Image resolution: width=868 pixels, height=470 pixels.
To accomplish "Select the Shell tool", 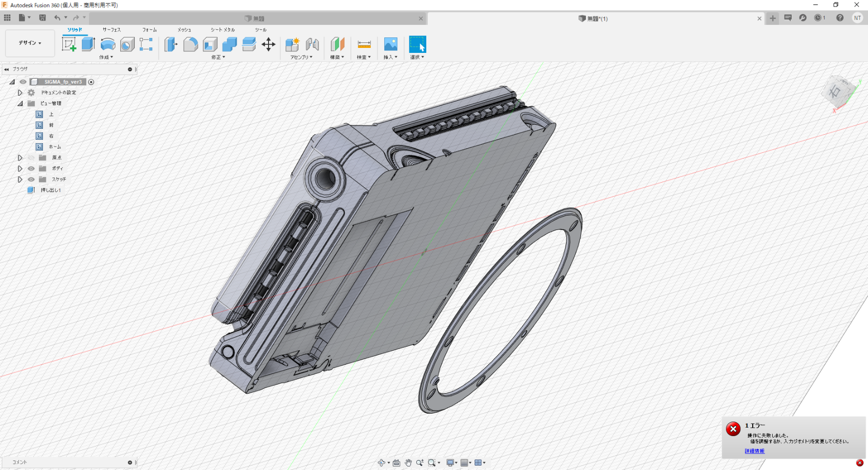I will point(210,44).
